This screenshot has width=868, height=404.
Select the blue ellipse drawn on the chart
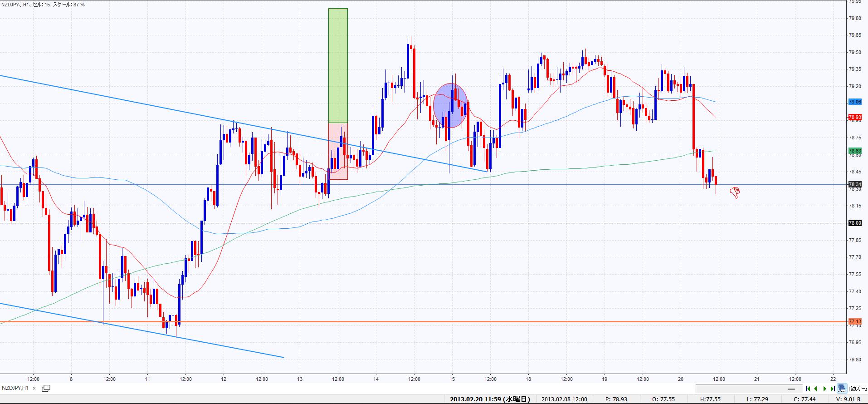pyautogui.click(x=450, y=106)
